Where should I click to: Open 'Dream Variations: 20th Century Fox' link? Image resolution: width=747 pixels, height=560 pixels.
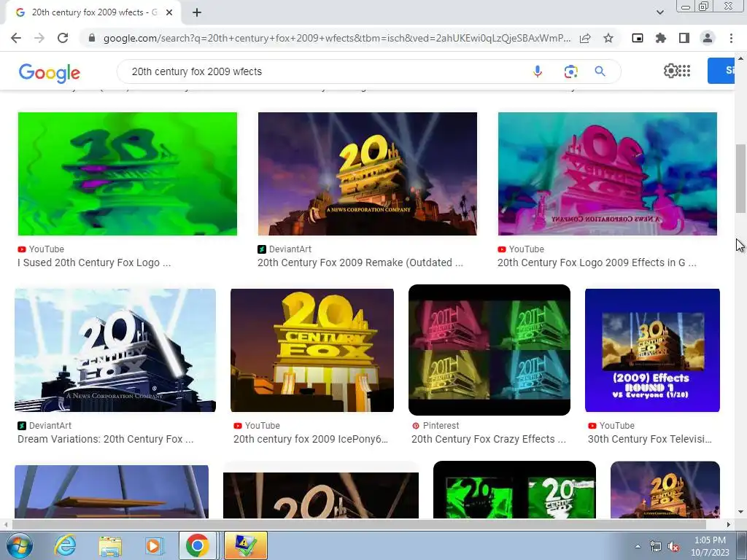(105, 439)
